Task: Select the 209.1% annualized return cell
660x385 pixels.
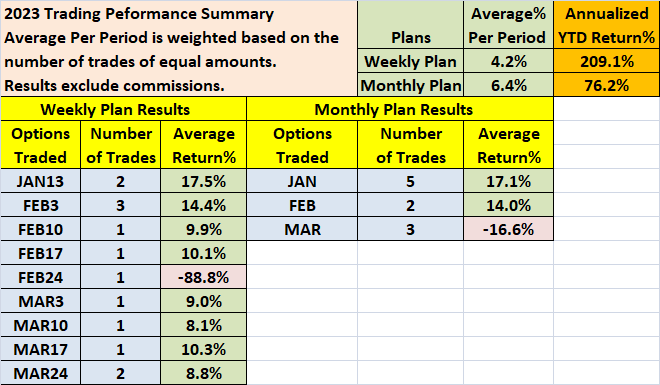Action: 607,61
